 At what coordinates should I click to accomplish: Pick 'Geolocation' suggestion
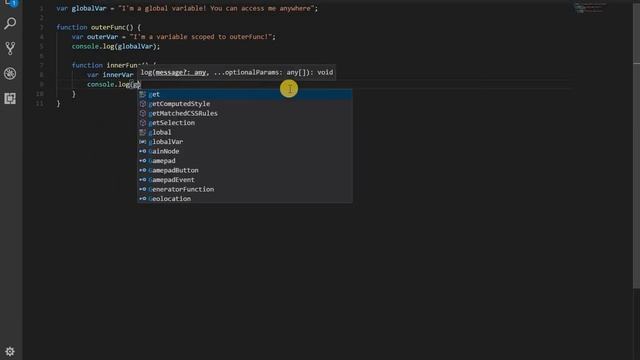tap(244, 199)
